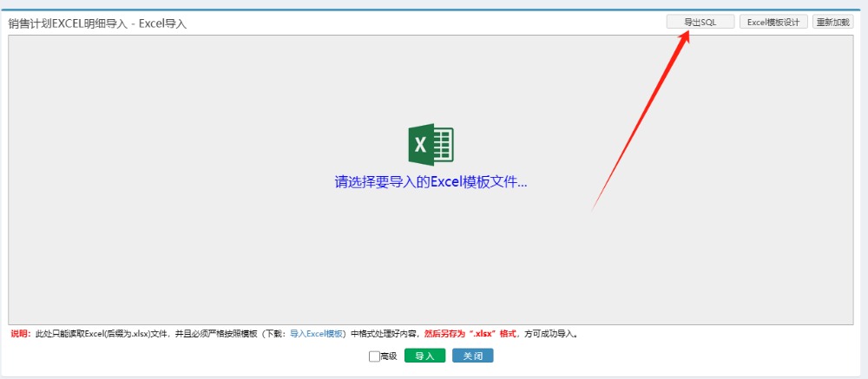Close the dialog with 关闭 button
The image size is (868, 379).
click(x=472, y=356)
